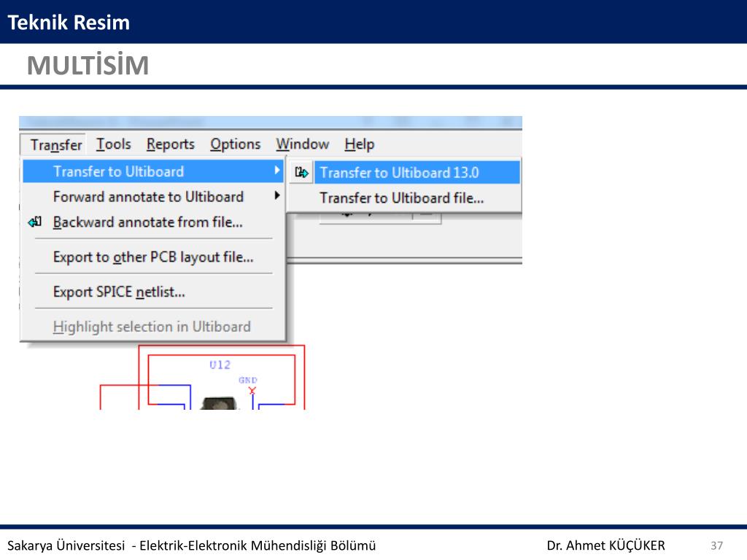
Task: Click Highlight selection in Ultiboard entry
Action: coord(153,327)
